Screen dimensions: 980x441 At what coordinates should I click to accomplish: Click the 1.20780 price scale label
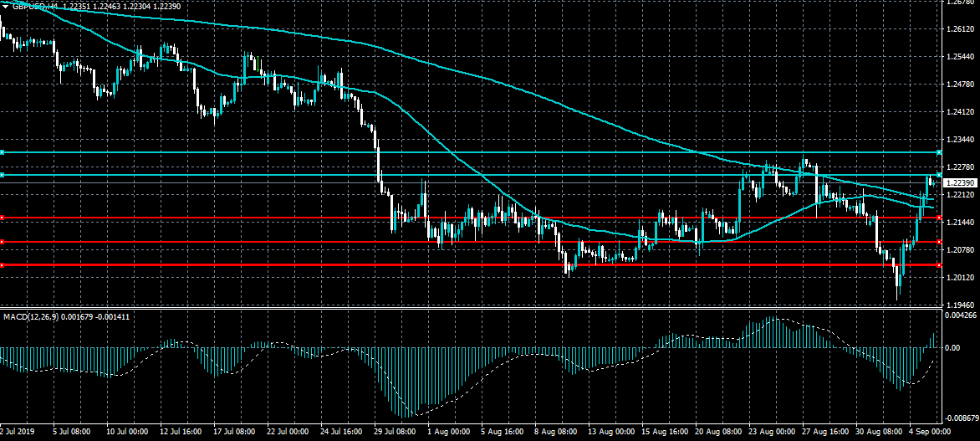(962, 249)
